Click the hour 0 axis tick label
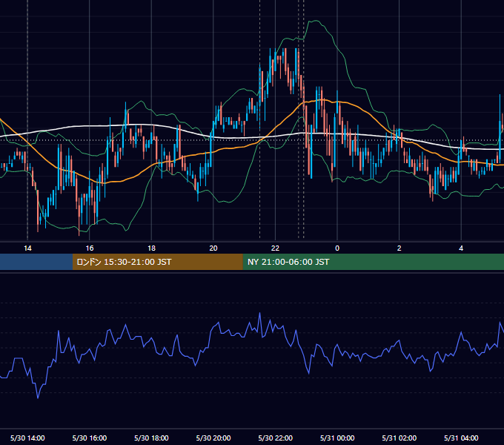This screenshot has width=504, height=445. click(x=337, y=248)
